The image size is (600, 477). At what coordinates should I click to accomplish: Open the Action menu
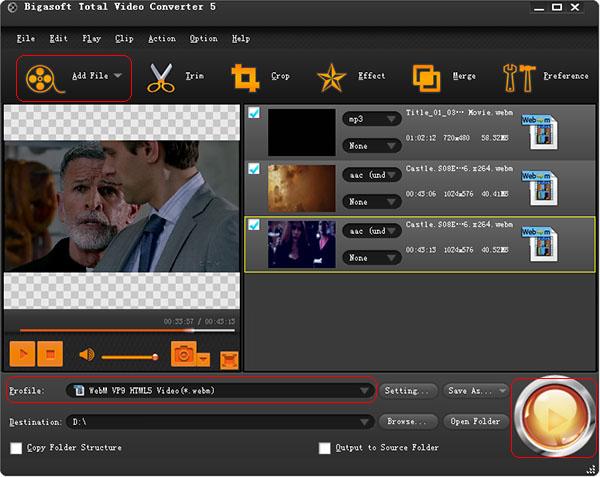(x=162, y=39)
